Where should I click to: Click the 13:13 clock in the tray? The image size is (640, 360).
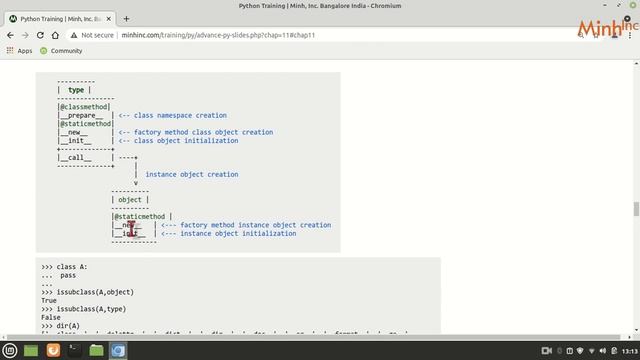pyautogui.click(x=630, y=351)
